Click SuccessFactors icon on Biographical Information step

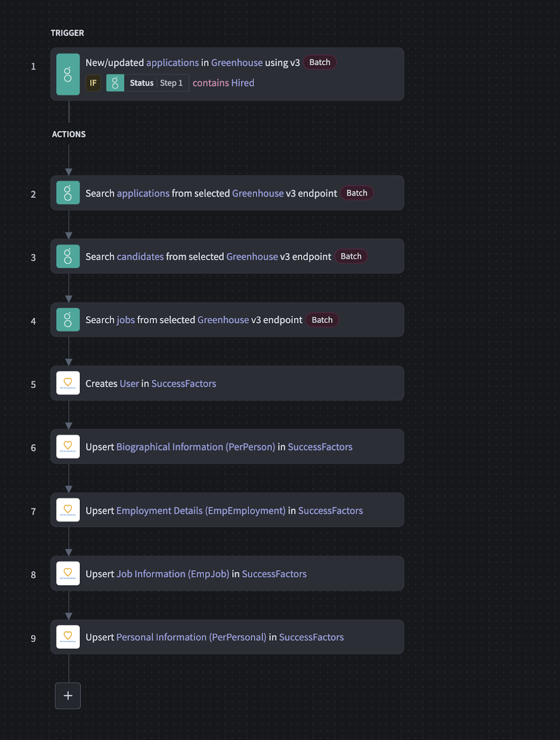coord(68,447)
